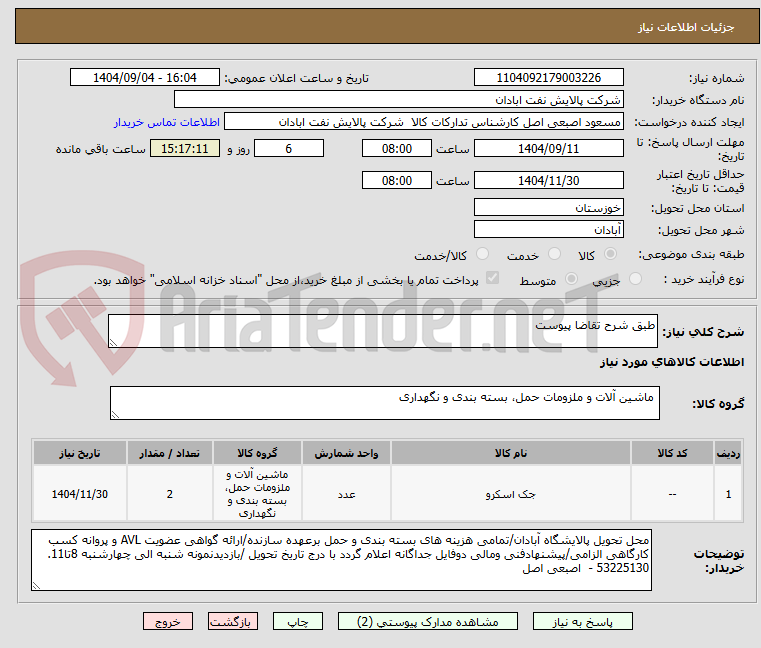Select the 'کالا/خدمت' radio button
This screenshot has width=761, height=648.
(482, 254)
